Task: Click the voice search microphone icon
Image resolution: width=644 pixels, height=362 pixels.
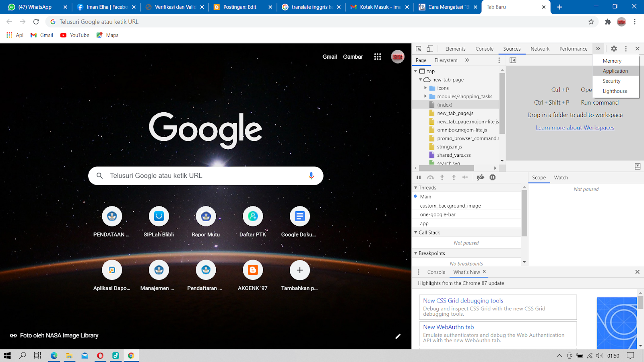Action: point(311,176)
